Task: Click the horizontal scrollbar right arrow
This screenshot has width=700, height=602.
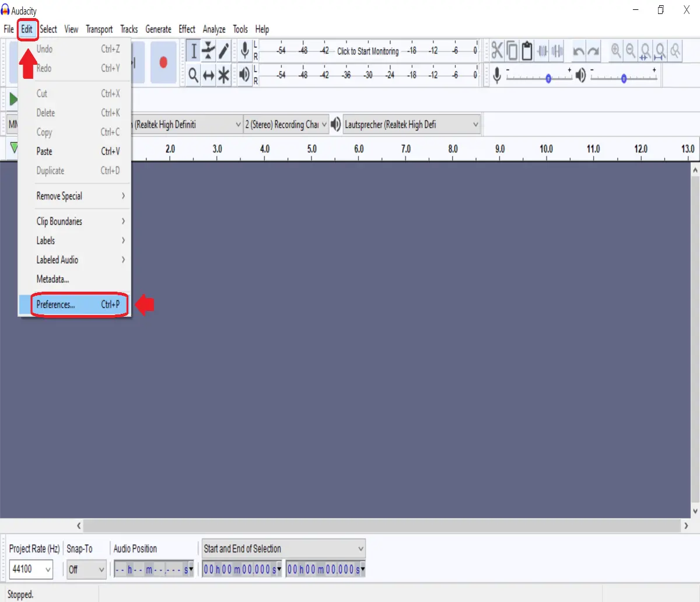Action: pos(686,526)
